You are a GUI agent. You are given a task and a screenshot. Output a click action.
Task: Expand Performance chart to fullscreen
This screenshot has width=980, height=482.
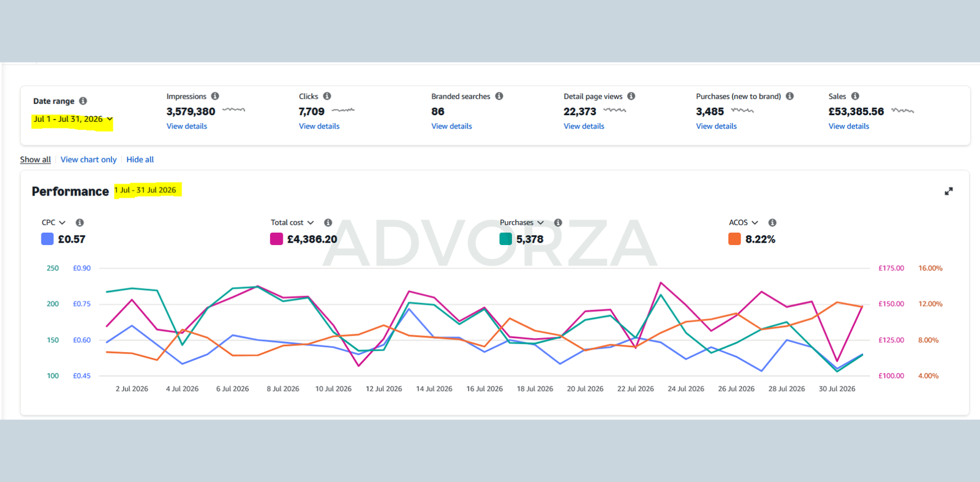tap(949, 191)
